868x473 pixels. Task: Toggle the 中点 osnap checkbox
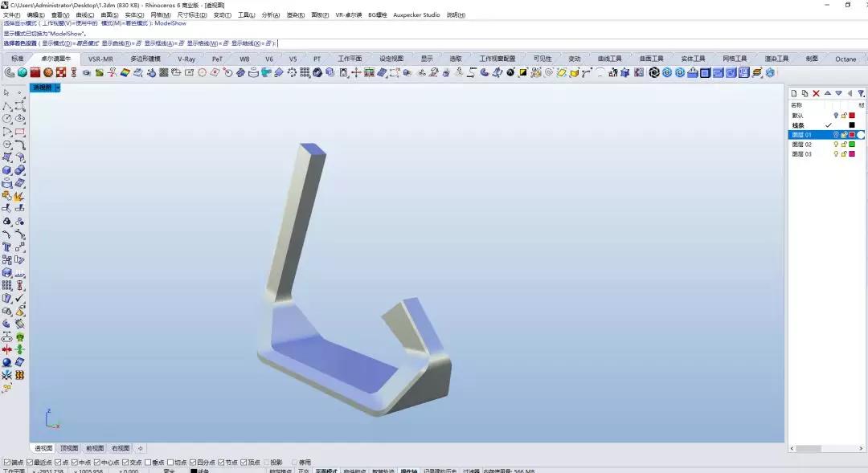pos(75,463)
